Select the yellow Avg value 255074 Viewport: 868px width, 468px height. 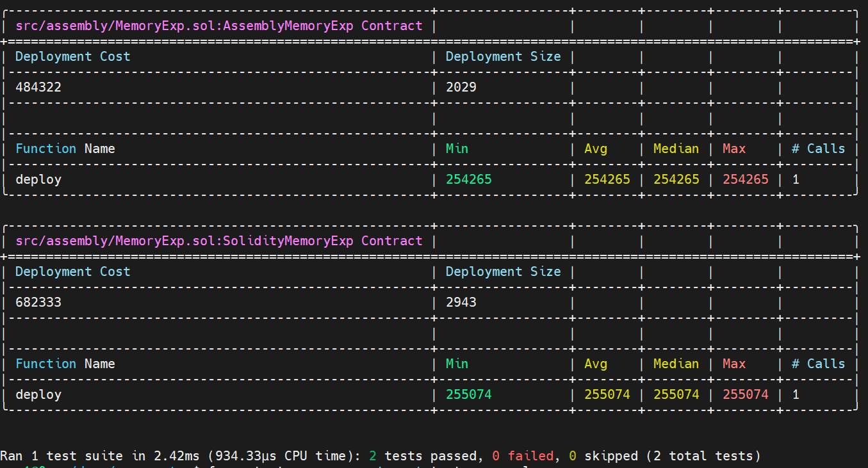click(607, 394)
